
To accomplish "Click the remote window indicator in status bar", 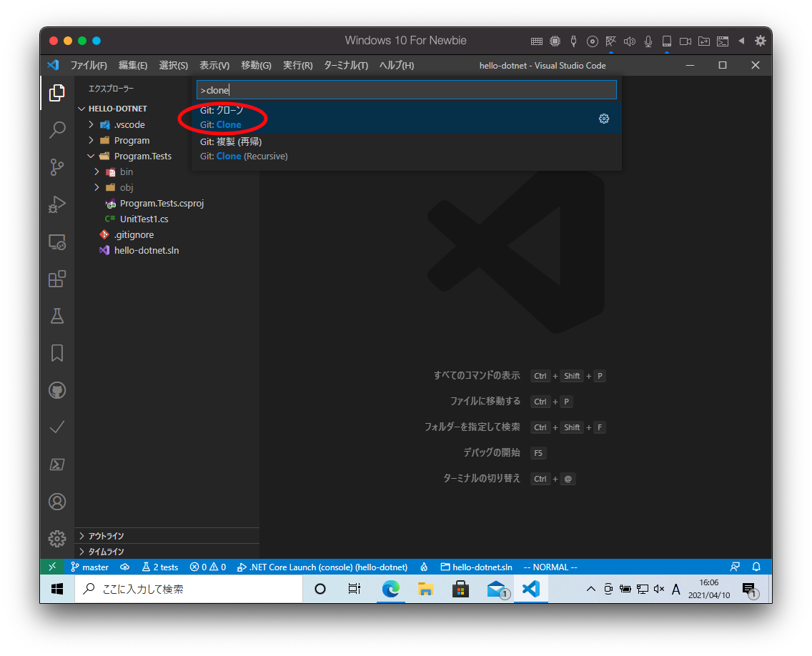I will [x=52, y=567].
